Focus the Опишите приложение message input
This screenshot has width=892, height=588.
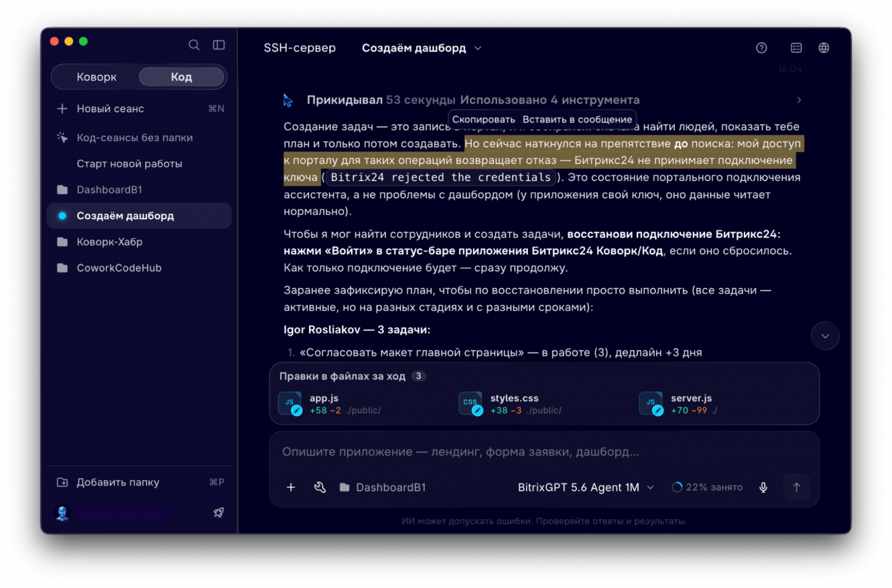point(544,452)
